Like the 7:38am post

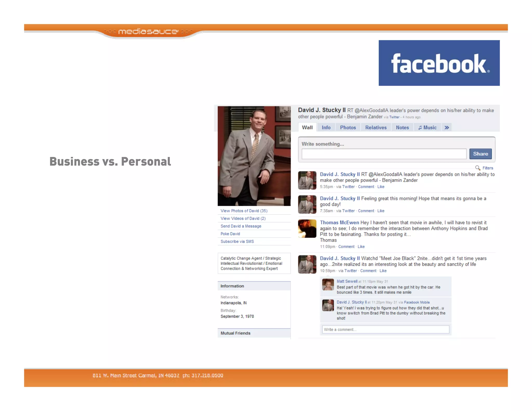pos(381,211)
